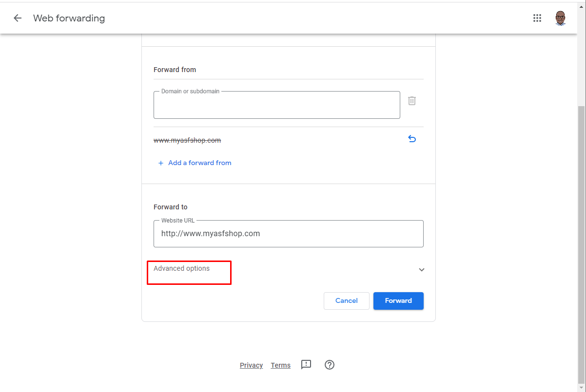Click the blue Forward button
The height and width of the screenshot is (392, 586).
pyautogui.click(x=398, y=300)
